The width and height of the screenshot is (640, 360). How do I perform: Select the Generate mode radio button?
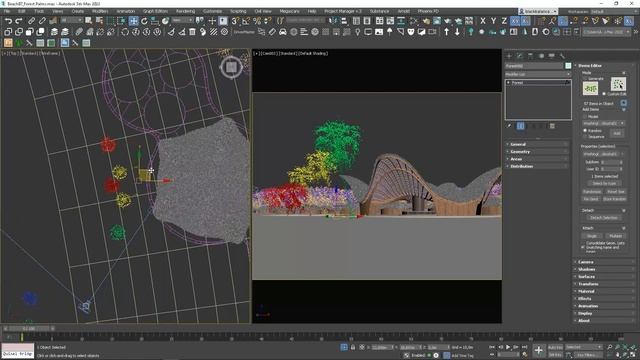pos(585,78)
